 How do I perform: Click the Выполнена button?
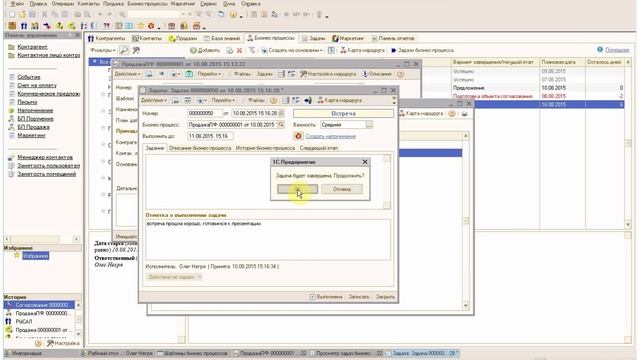(326, 297)
